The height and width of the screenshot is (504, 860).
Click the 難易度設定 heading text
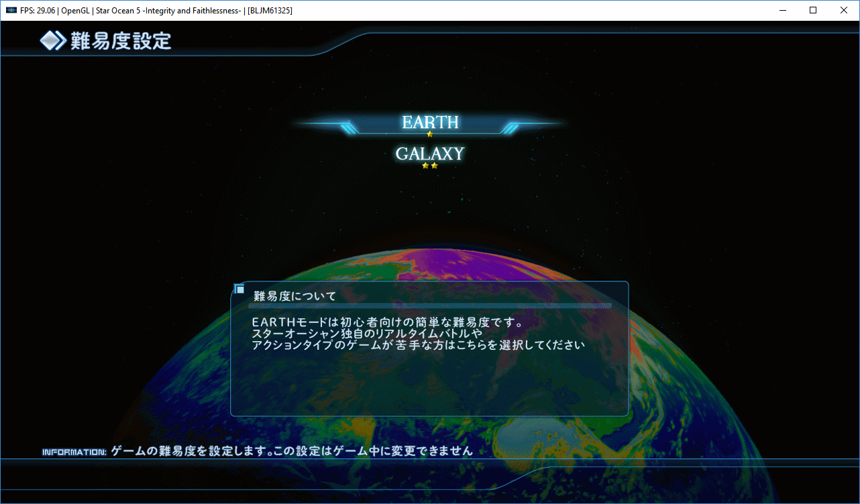coord(121,42)
